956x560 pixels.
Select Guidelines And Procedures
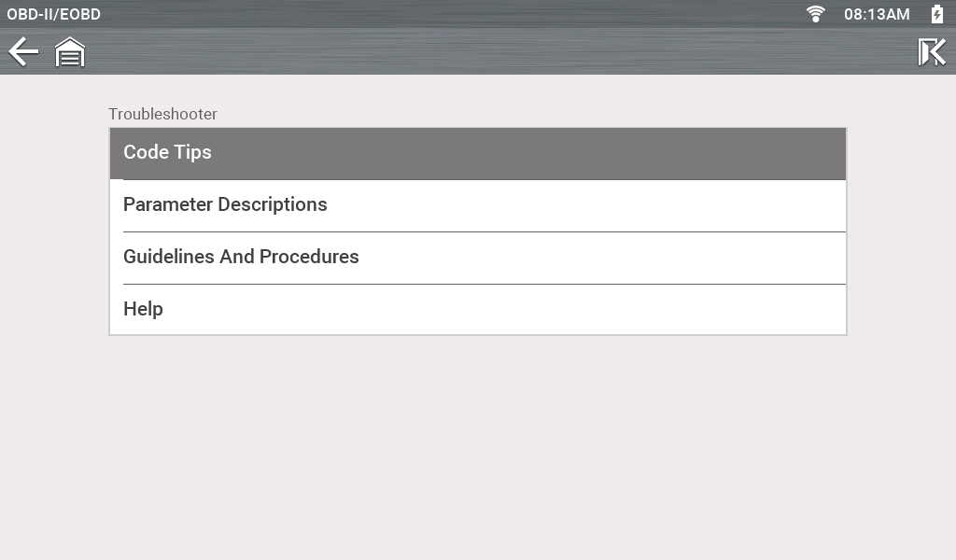coord(477,258)
